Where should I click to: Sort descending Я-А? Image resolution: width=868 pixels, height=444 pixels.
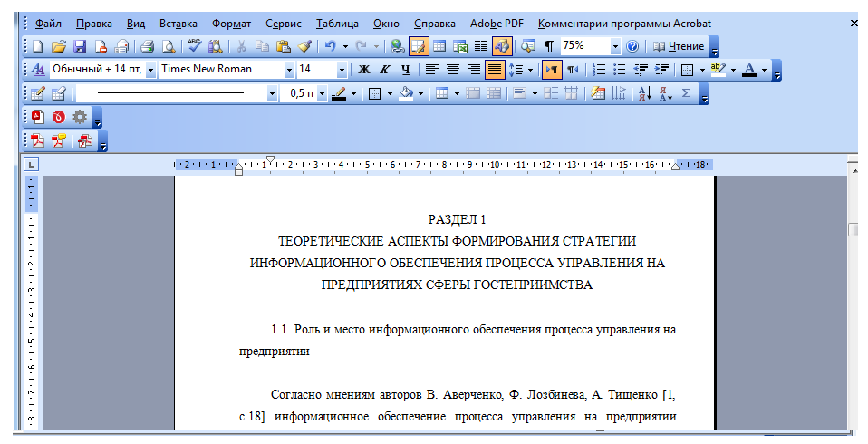point(666,93)
